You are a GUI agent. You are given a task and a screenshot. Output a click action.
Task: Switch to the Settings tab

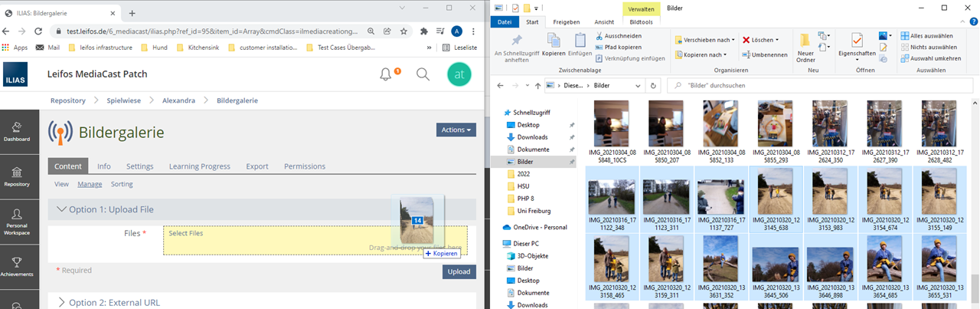pyautogui.click(x=139, y=166)
